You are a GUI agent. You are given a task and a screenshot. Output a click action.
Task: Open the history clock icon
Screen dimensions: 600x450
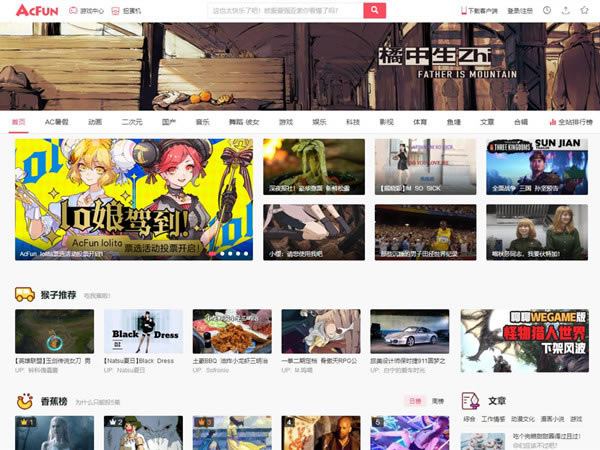547,10
